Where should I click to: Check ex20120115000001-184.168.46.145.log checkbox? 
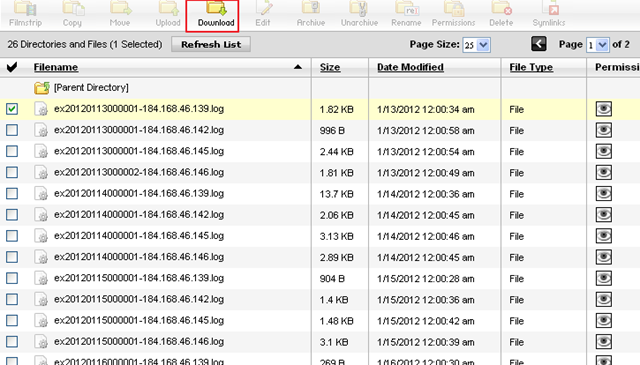(x=12, y=320)
